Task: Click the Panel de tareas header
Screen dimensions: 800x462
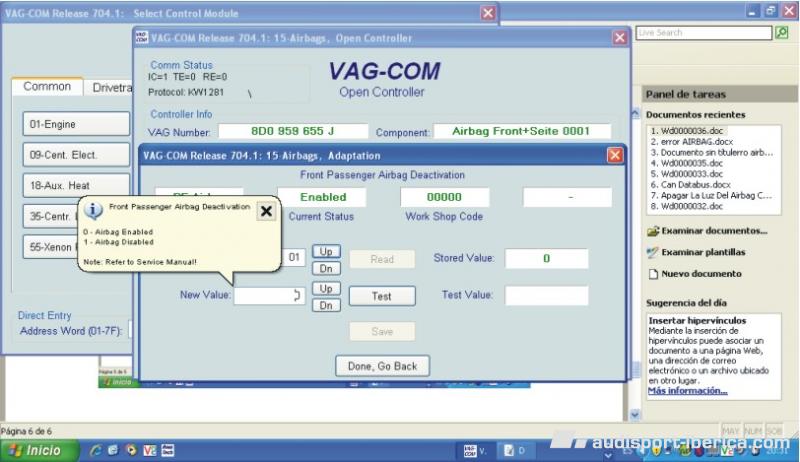Action: pyautogui.click(x=719, y=94)
